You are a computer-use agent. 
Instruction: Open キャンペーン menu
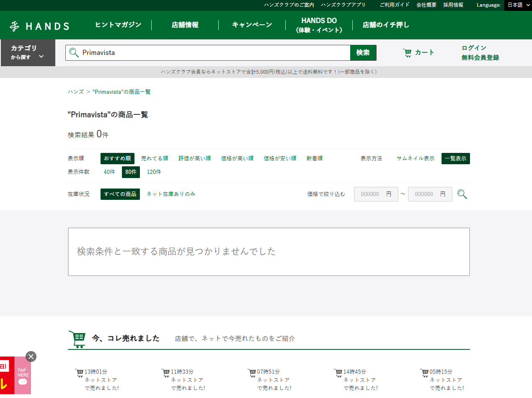pyautogui.click(x=252, y=25)
